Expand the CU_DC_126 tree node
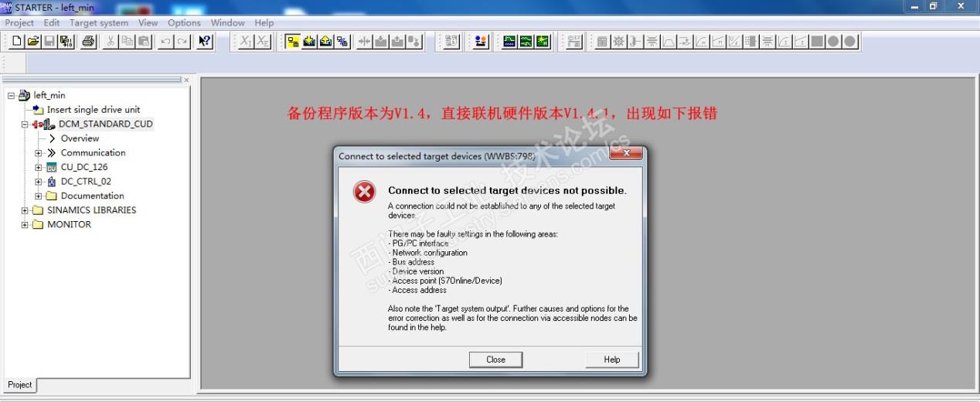 [39, 167]
